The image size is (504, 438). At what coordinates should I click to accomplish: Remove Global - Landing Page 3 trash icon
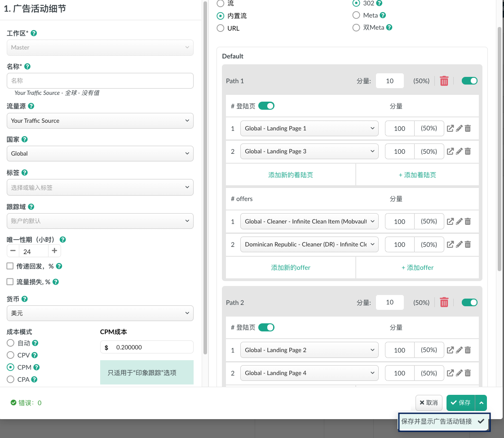click(x=468, y=151)
